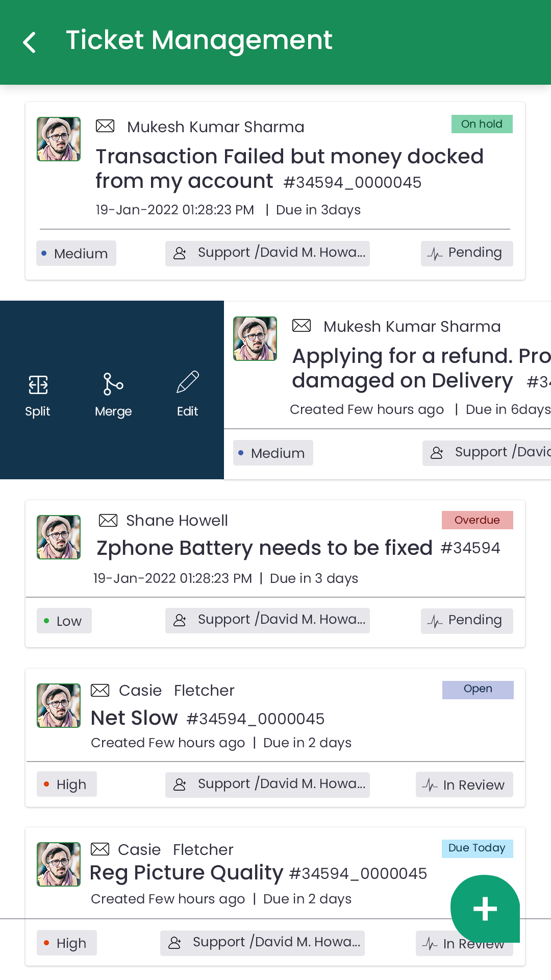
Task: Tap the Edit pencil icon
Action: tap(187, 383)
